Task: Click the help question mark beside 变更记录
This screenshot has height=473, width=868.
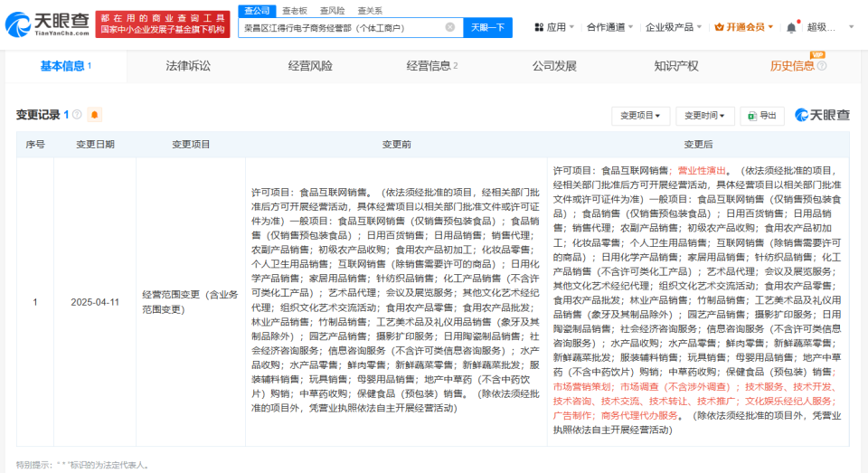Action: [x=77, y=115]
